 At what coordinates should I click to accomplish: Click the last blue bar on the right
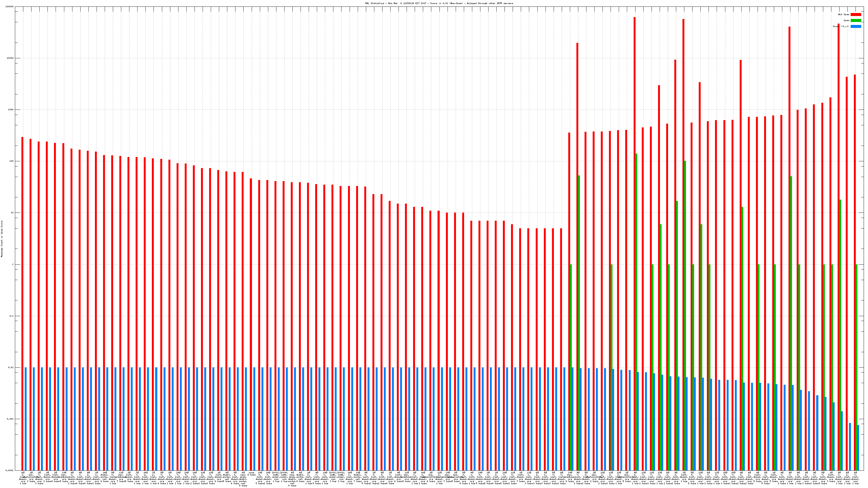point(858,448)
